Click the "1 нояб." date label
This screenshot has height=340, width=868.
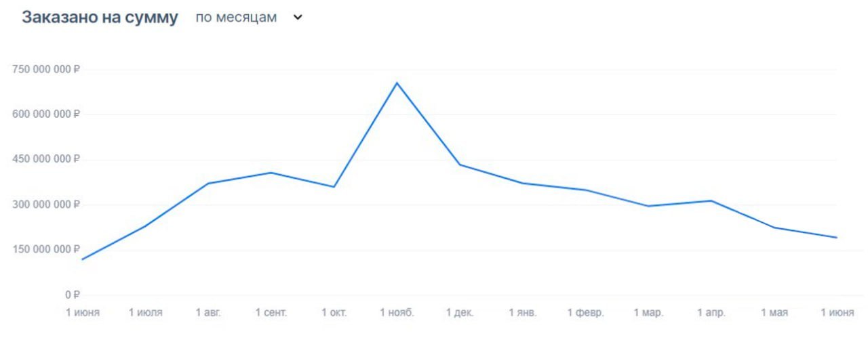pos(397,313)
